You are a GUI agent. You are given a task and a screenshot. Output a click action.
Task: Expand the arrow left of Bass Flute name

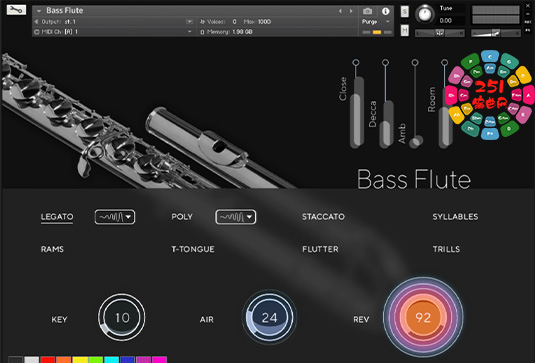[x=39, y=11]
